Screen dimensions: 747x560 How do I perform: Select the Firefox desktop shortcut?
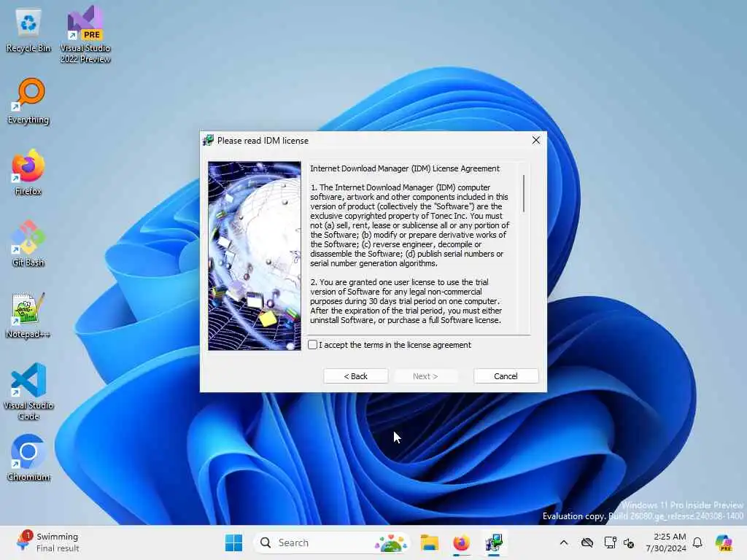tap(28, 172)
